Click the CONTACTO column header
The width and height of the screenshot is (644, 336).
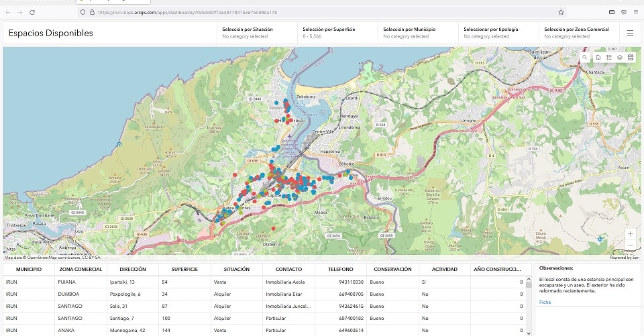pos(288,270)
